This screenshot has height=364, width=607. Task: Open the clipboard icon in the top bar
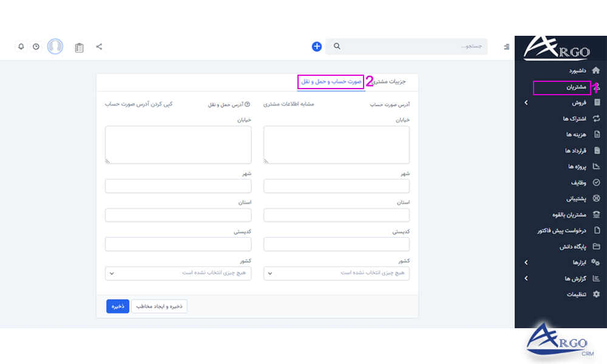[x=79, y=46]
